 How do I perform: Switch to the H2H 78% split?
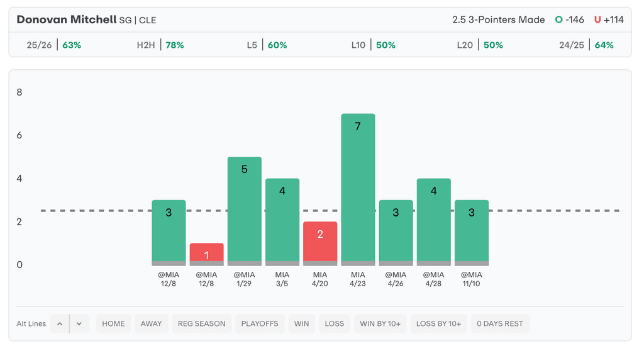160,45
